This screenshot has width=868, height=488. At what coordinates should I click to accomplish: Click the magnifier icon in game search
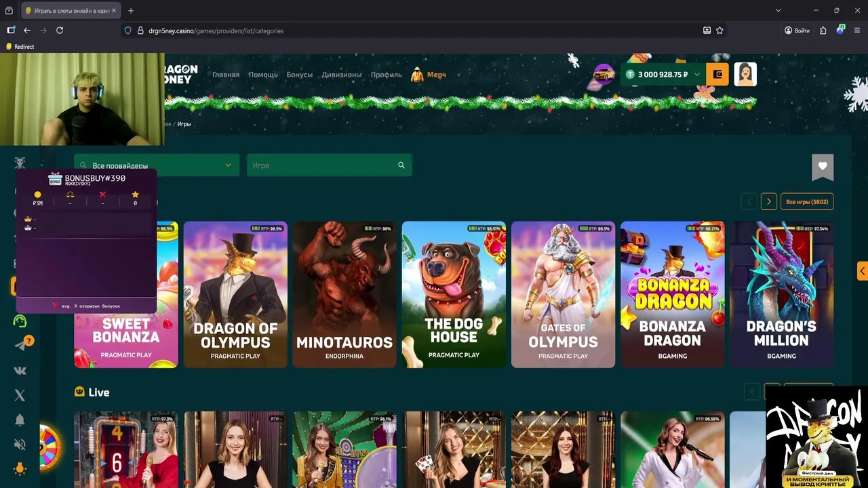click(x=401, y=165)
